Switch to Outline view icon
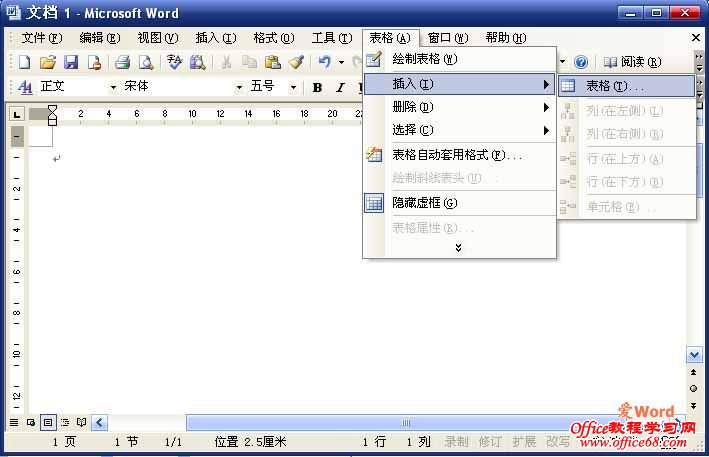Screen dimensions: 709x457 pyautogui.click(x=65, y=423)
